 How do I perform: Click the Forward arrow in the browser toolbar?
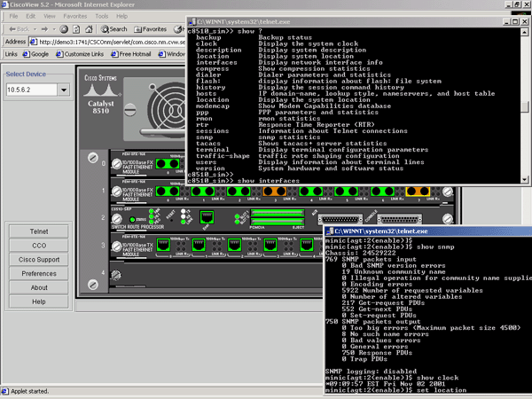coord(44,29)
